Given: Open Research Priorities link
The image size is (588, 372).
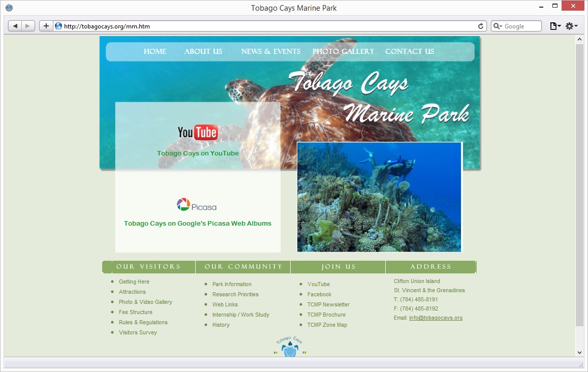Looking at the screenshot, I should [235, 294].
